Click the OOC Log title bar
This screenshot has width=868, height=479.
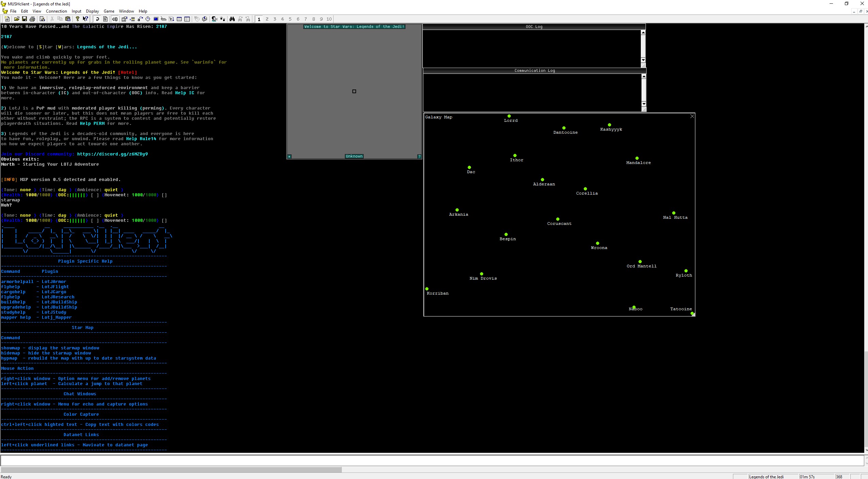click(x=534, y=27)
